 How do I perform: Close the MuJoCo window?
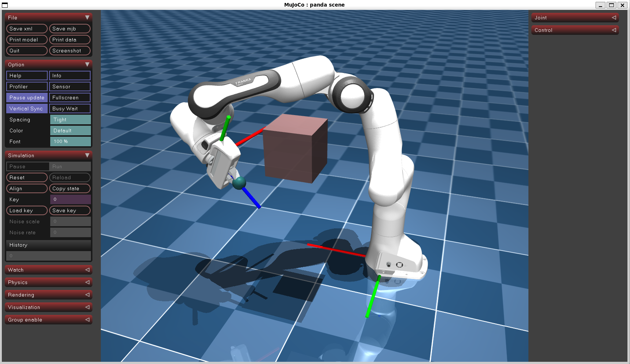point(622,5)
